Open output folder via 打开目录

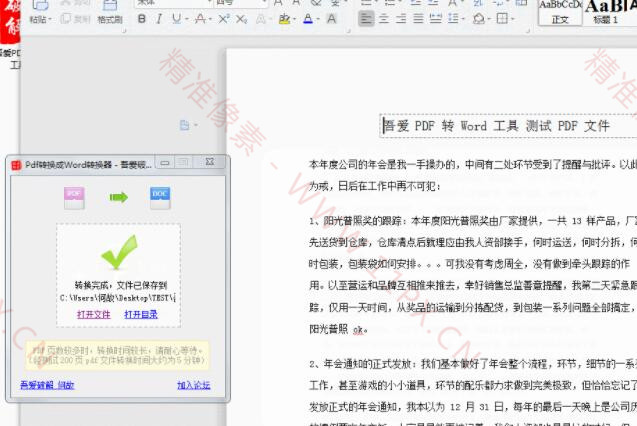141,314
